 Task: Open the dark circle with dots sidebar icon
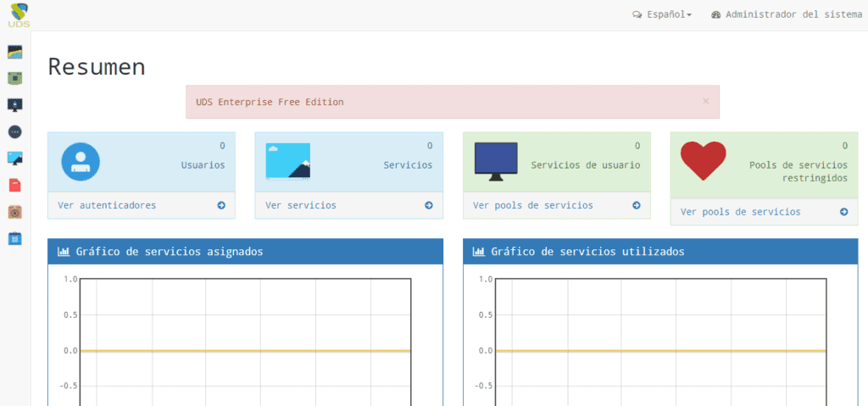(15, 132)
